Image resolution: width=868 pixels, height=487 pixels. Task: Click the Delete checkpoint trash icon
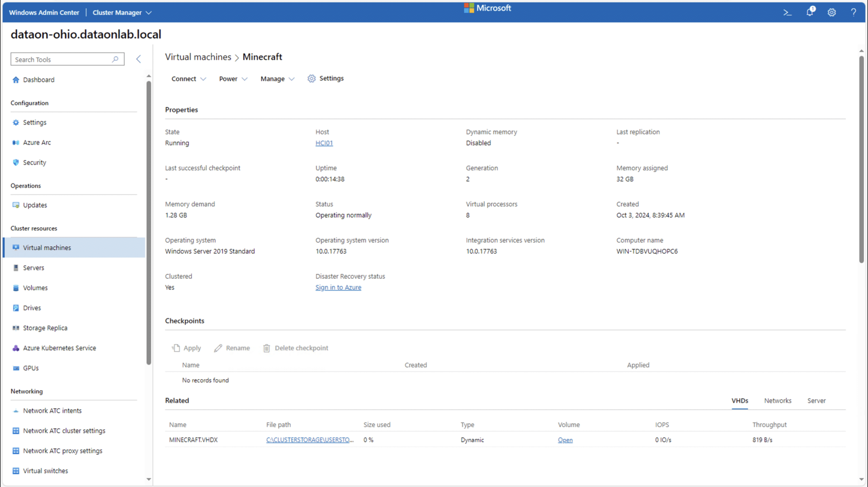[x=267, y=348]
